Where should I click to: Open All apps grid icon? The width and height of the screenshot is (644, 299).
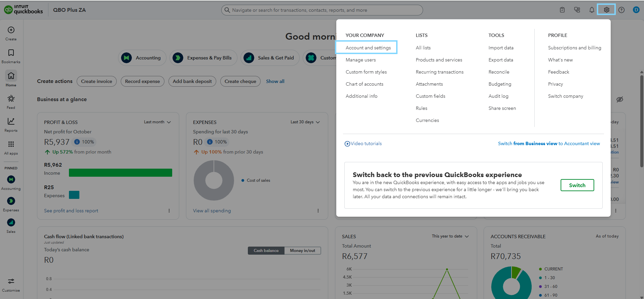11,144
